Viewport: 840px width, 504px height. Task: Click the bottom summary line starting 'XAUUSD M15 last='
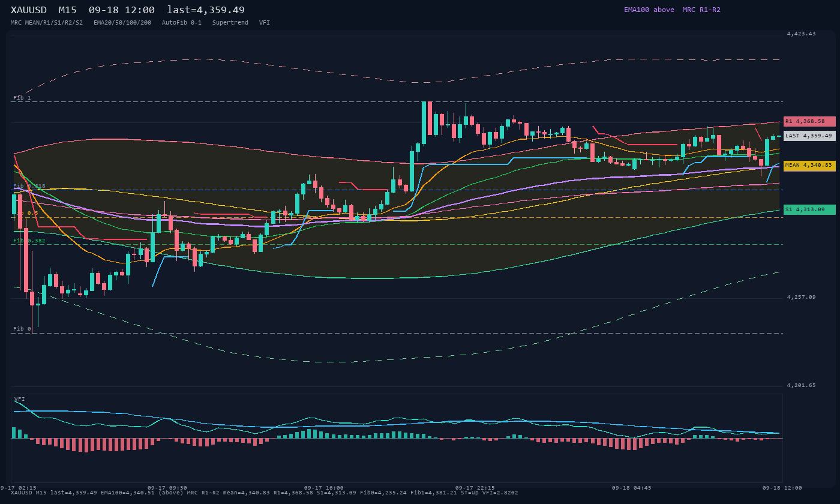pos(265,493)
